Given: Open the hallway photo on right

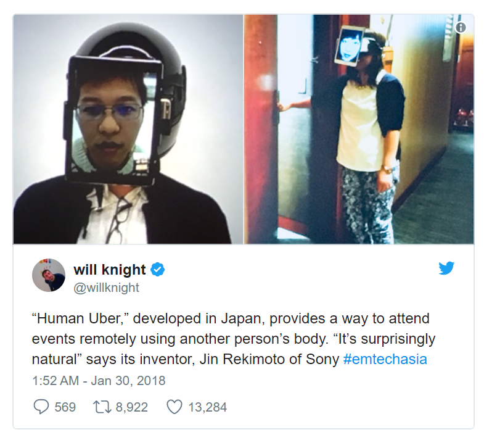Looking at the screenshot, I should (359, 129).
